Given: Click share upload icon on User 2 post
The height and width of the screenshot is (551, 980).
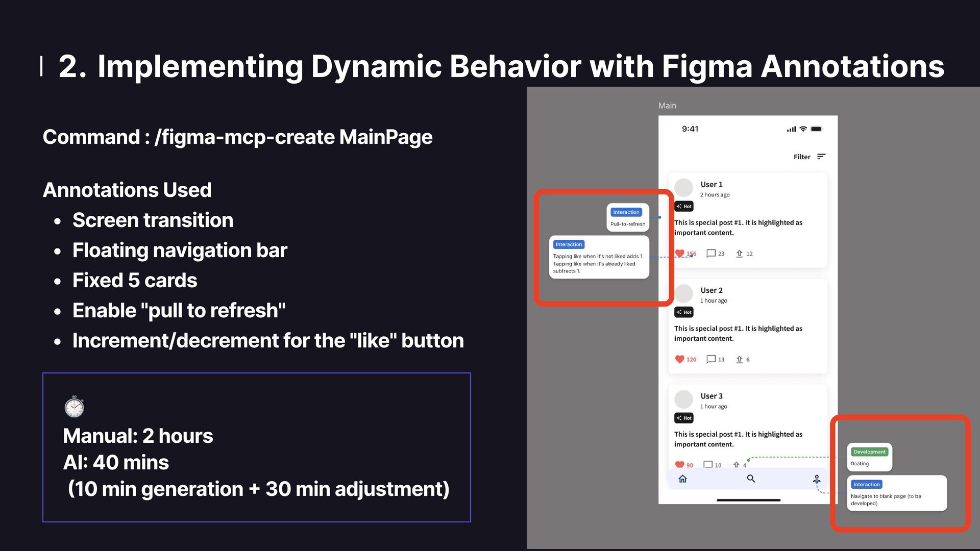Looking at the screenshot, I should tap(739, 359).
